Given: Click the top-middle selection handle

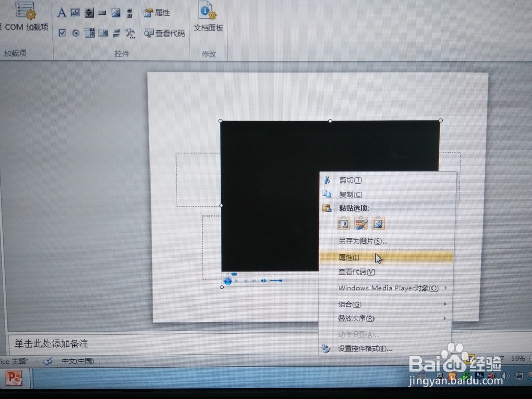Looking at the screenshot, I should [x=330, y=121].
